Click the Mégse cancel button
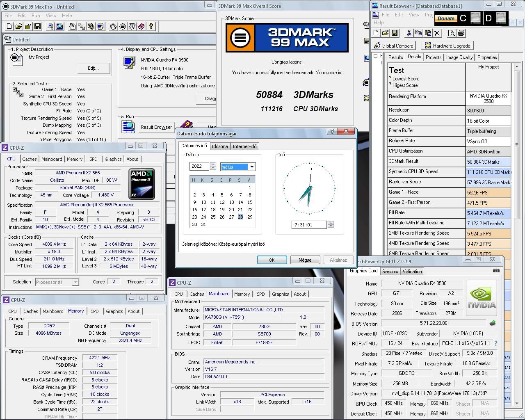This screenshot has width=525, height=420. tap(305, 260)
